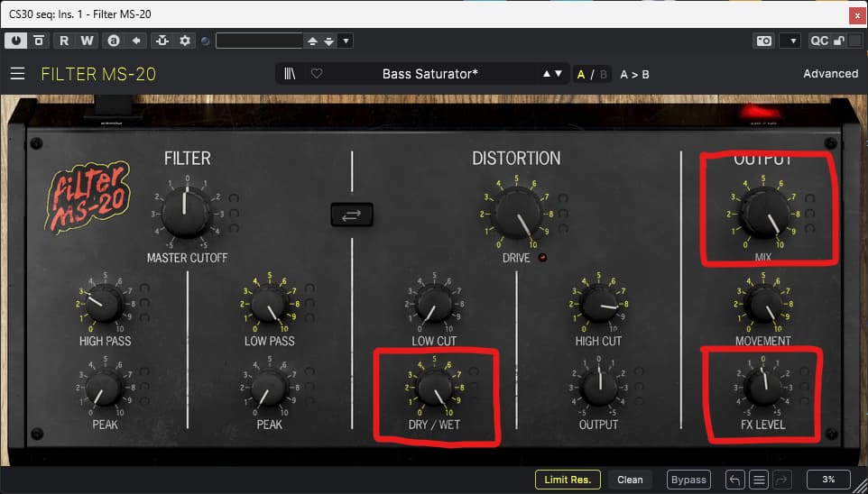Image resolution: width=868 pixels, height=494 pixels.
Task: Click the FILTER MS-20 plugin title
Action: [98, 74]
